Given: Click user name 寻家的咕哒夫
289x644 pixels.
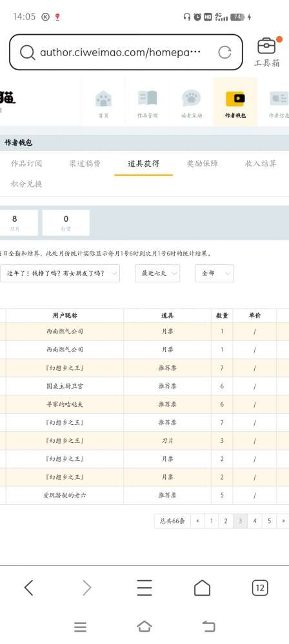Looking at the screenshot, I should [65, 404].
